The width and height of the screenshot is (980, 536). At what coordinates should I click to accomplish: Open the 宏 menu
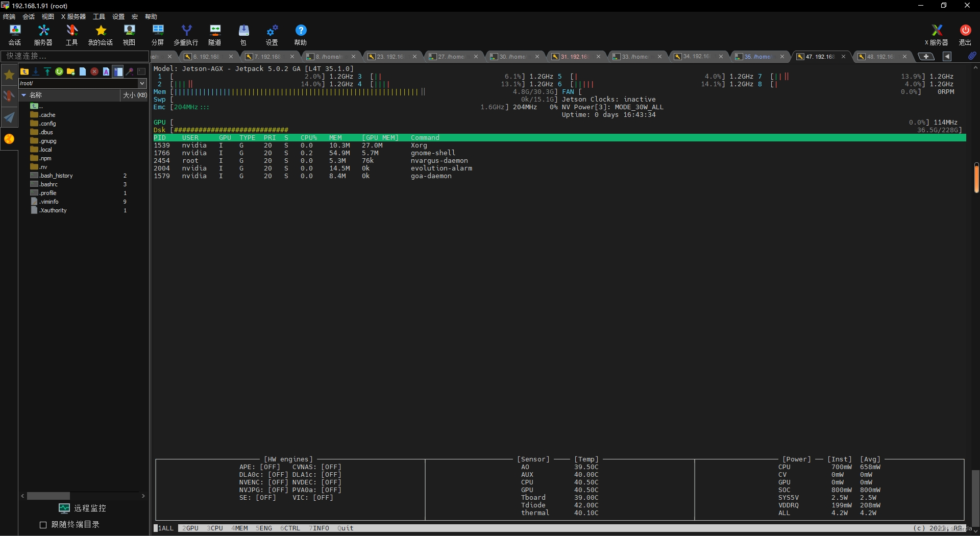coord(135,17)
